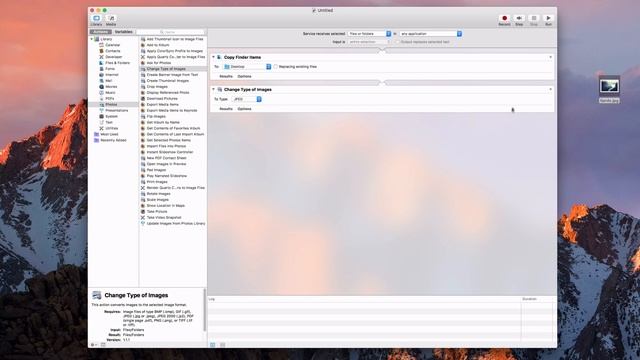
Task: Select PDFs category in library
Action: click(109, 98)
